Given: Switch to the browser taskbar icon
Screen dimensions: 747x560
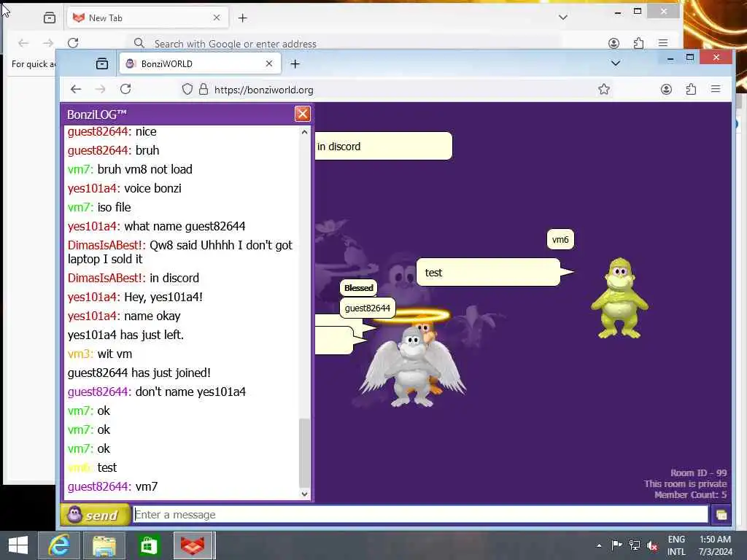Looking at the screenshot, I should point(193,545).
